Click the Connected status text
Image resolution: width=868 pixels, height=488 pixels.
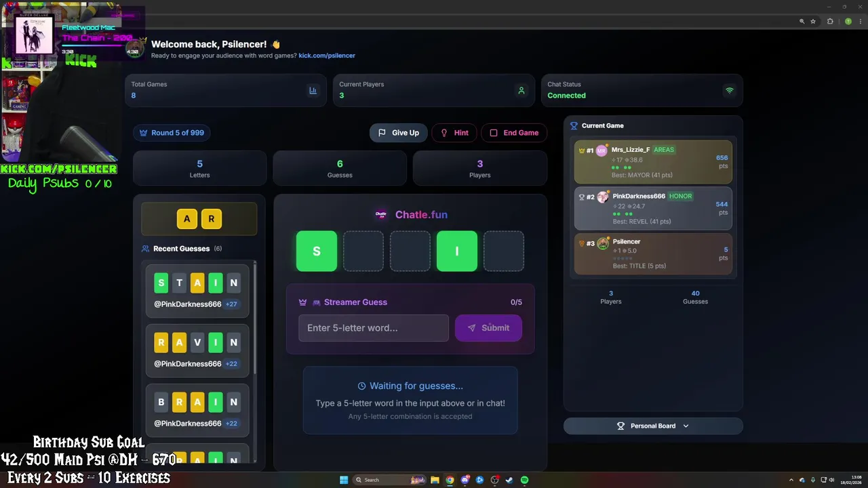(x=566, y=96)
